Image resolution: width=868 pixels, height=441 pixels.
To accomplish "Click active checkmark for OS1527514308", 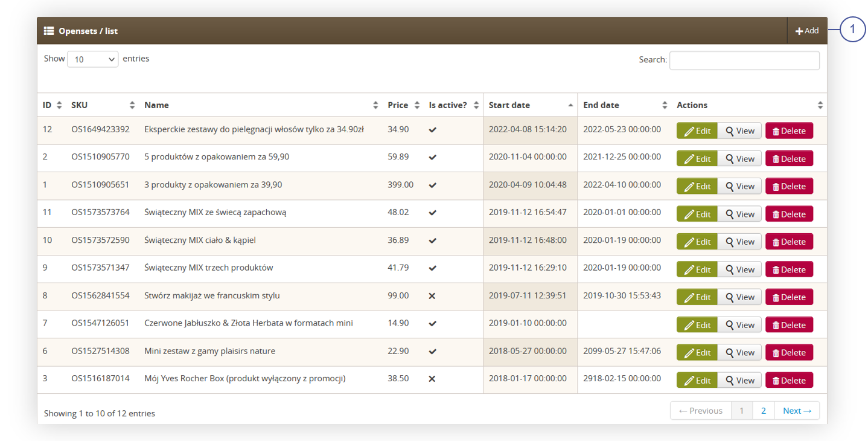I will point(432,352).
